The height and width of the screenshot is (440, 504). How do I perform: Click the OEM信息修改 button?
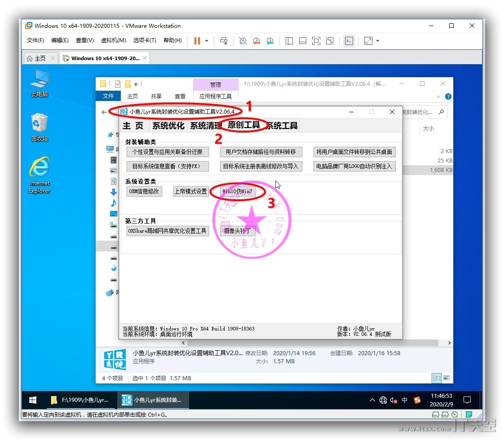pos(144,191)
